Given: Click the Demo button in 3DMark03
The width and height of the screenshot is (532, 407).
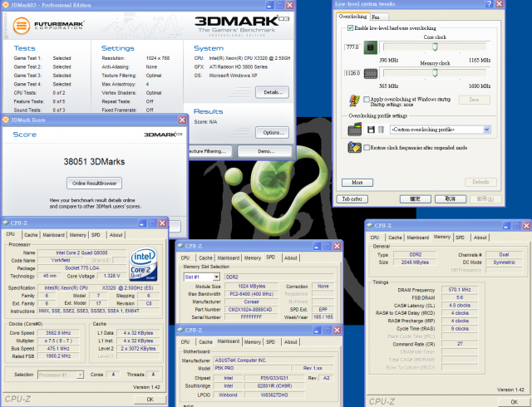Looking at the screenshot, I should tap(266, 151).
